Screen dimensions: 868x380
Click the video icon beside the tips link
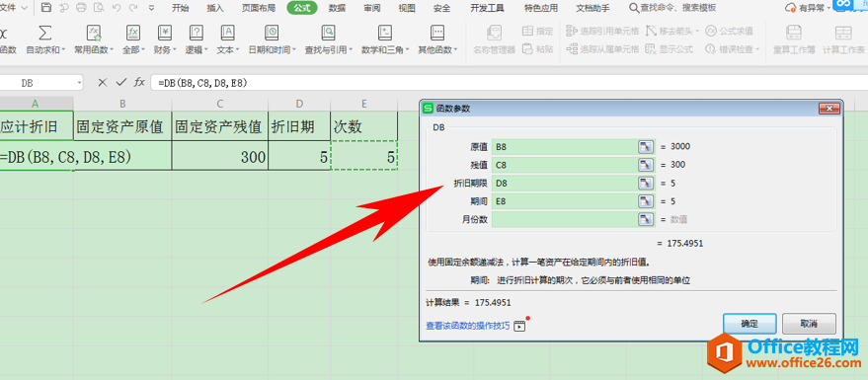(519, 326)
